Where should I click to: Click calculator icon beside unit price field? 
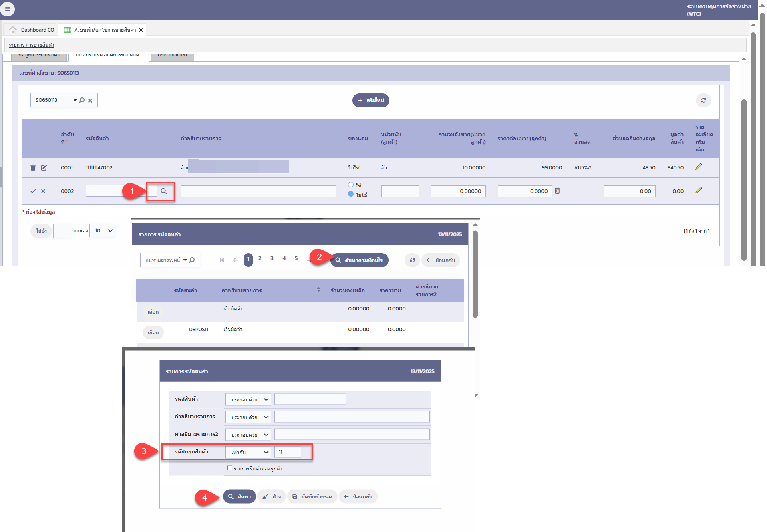pos(557,191)
